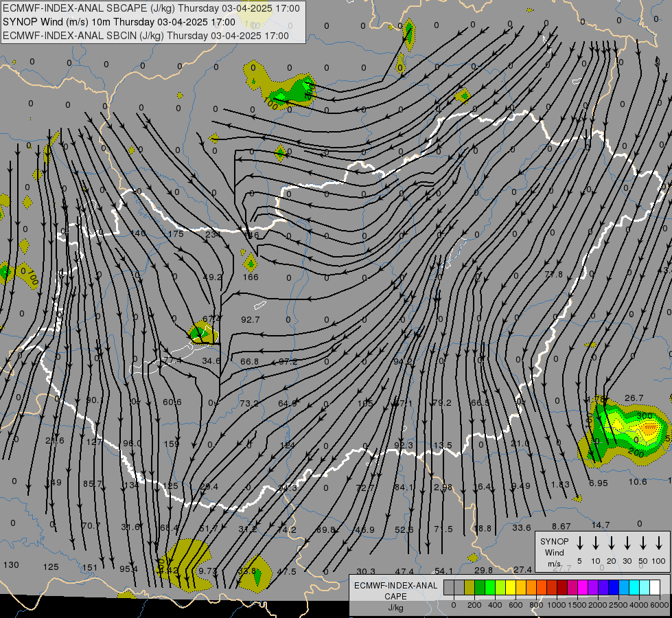Click the map value 159
The height and width of the screenshot is (618, 672).
coord(172,444)
